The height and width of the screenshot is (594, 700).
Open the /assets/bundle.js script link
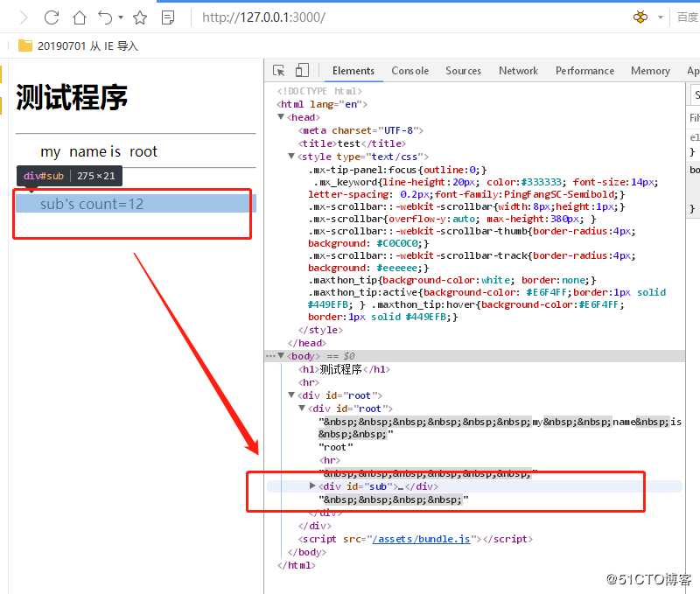click(x=421, y=539)
